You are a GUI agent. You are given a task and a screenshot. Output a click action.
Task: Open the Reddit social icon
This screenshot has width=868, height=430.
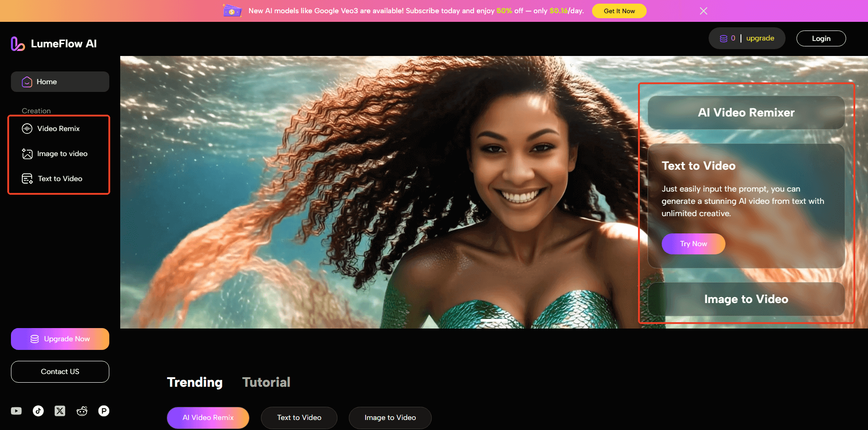click(x=82, y=411)
